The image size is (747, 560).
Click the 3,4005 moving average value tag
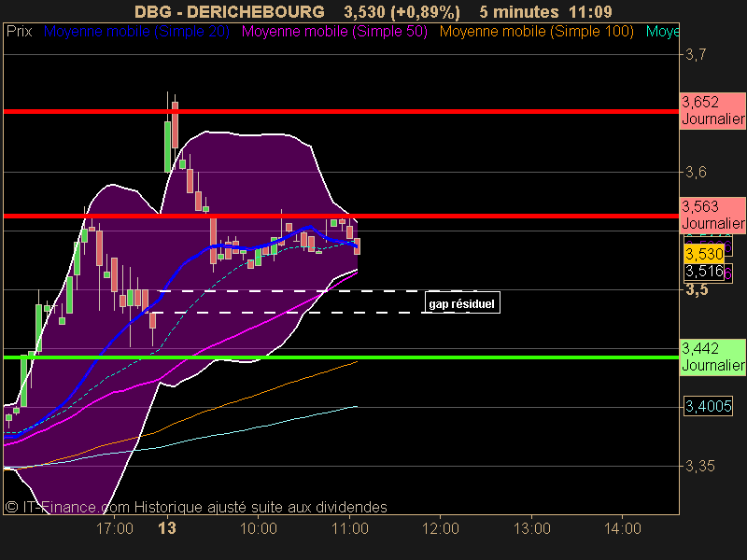tap(708, 406)
